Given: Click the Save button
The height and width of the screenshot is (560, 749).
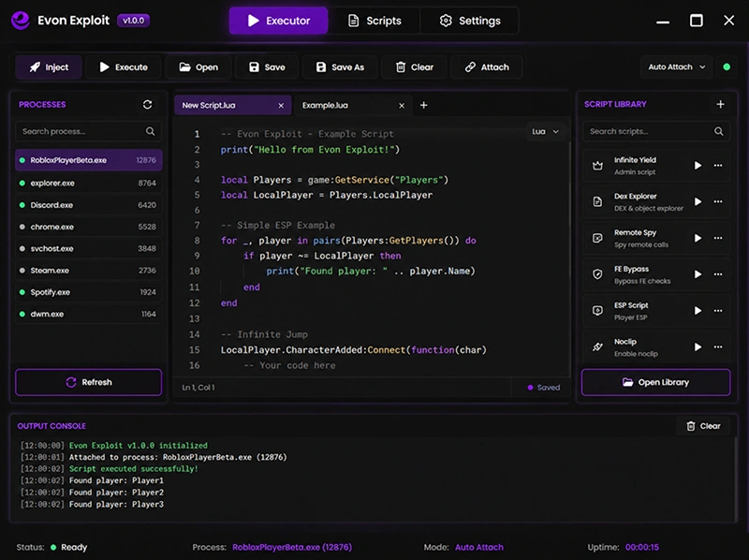Looking at the screenshot, I should 267,66.
